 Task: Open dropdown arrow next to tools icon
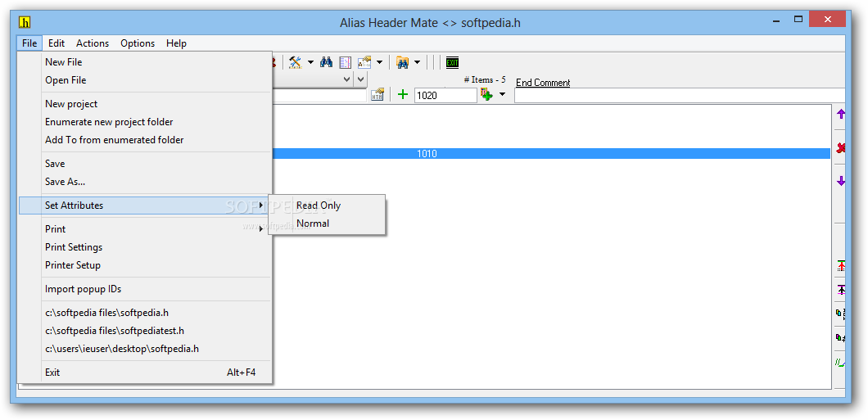[310, 62]
